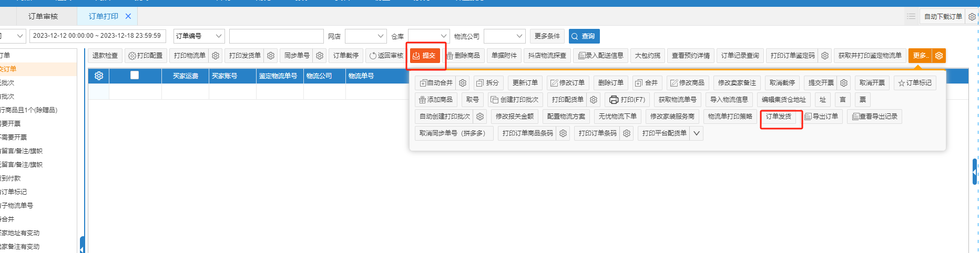980x253 pixels.
Task: Open settings gear beside 提交开票
Action: (x=844, y=83)
